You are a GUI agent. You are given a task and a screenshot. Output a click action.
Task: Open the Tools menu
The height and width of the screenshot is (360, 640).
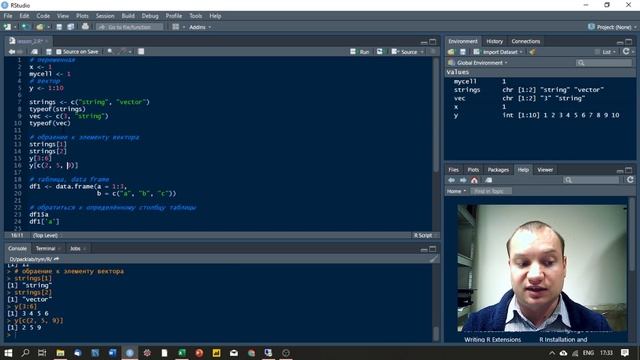pos(196,16)
